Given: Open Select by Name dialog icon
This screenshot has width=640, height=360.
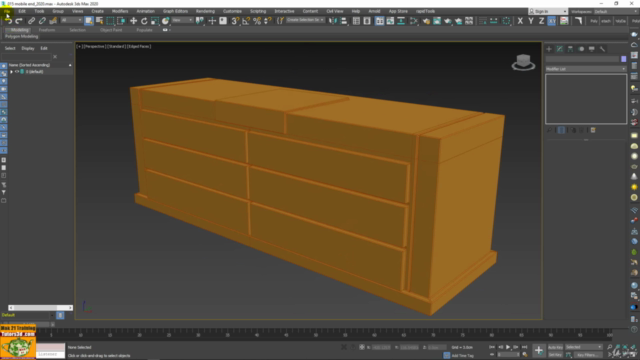Looking at the screenshot, I should click(99, 21).
